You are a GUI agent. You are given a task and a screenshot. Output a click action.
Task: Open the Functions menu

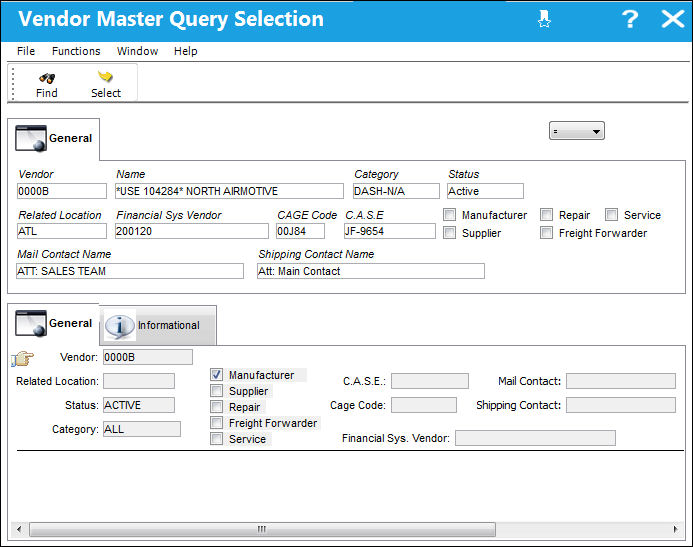[x=76, y=51]
